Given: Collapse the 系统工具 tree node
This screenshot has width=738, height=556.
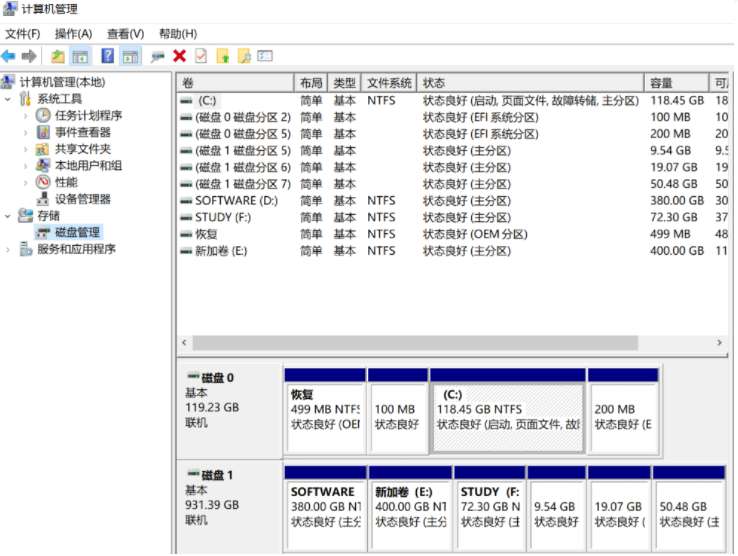Looking at the screenshot, I should coord(9,99).
